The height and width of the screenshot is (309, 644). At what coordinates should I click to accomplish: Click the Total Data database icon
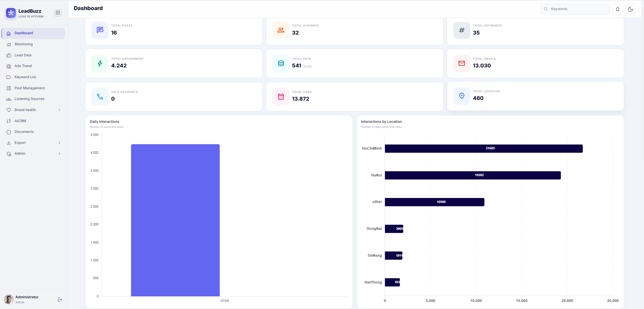click(x=281, y=63)
